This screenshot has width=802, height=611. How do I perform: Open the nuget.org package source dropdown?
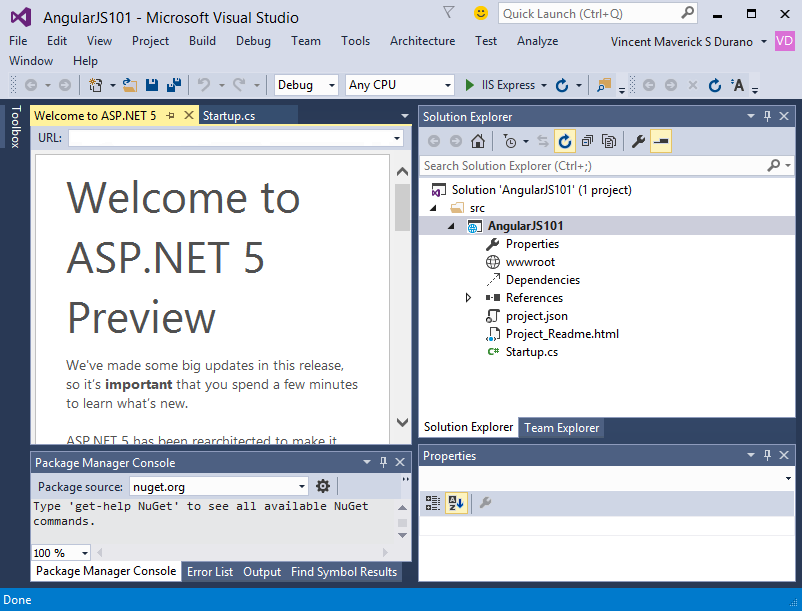[x=302, y=486]
